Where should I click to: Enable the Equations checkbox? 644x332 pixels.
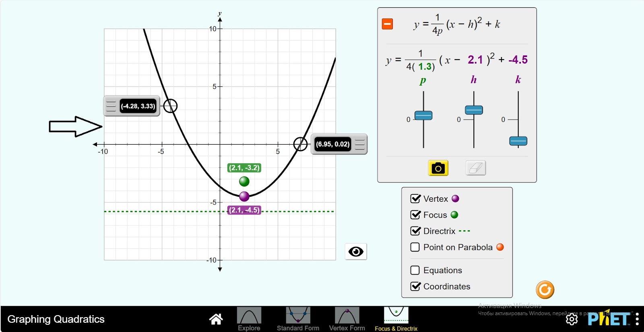tap(415, 270)
